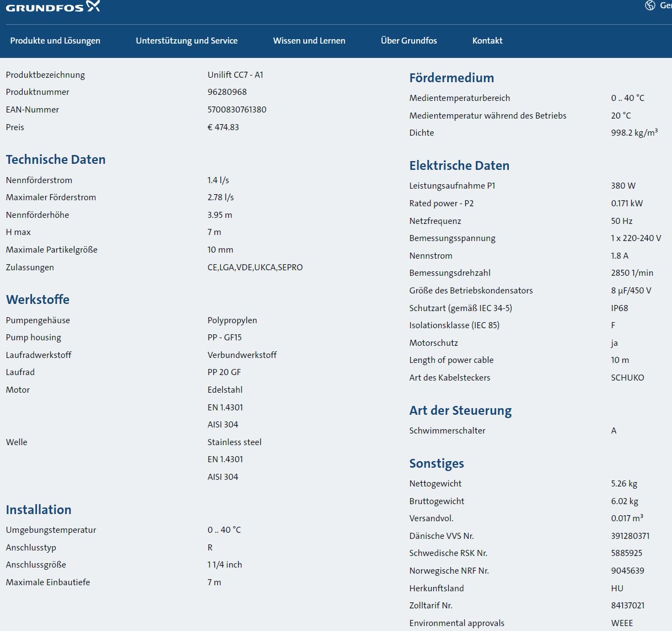
Task: Select the Medientemperaturbereich value 0 .. 40 °C
Action: 628,98
